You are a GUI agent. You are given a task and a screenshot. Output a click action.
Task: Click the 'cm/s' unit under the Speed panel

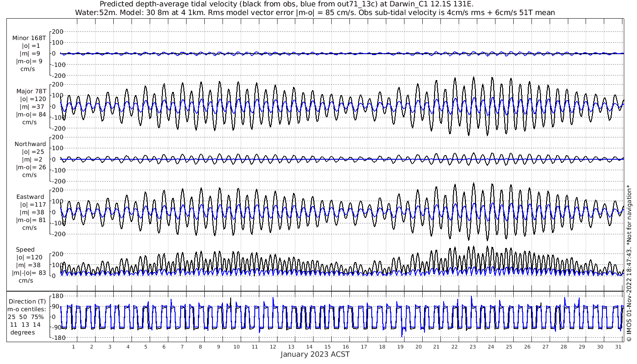(x=26, y=281)
